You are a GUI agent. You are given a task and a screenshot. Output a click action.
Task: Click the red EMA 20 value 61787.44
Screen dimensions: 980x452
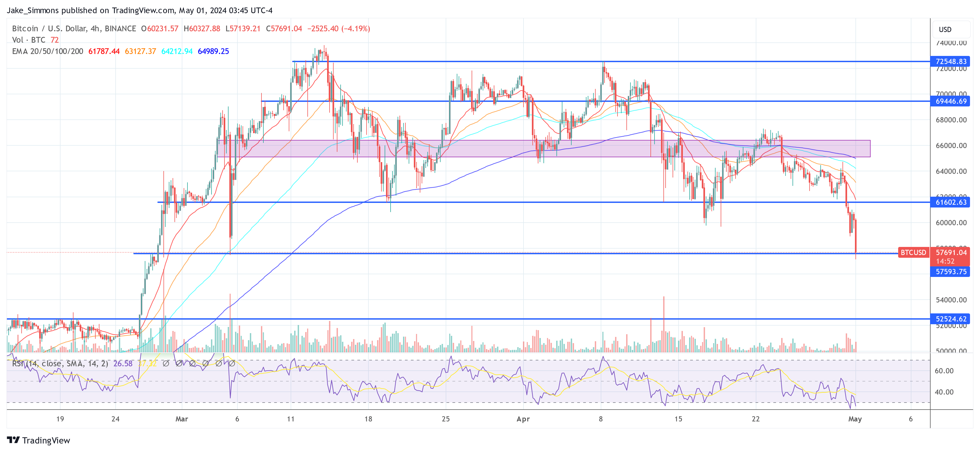[x=104, y=51]
